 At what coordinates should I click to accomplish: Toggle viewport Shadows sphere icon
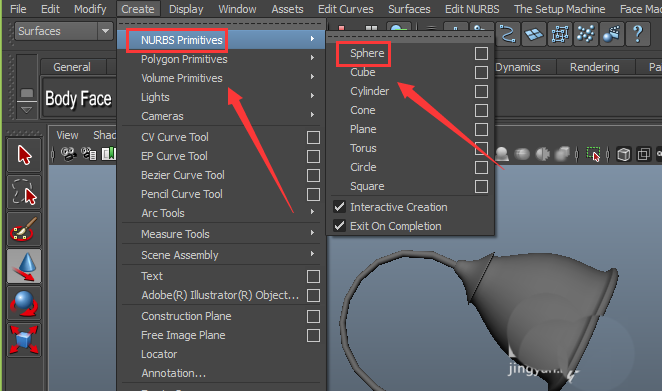[x=502, y=154]
